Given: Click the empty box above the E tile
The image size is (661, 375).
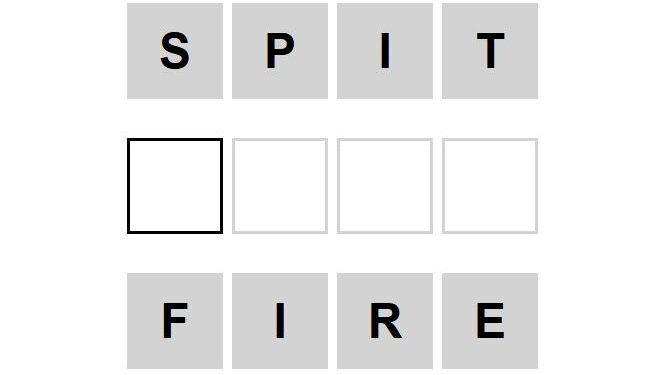Looking at the screenshot, I should (x=490, y=186).
